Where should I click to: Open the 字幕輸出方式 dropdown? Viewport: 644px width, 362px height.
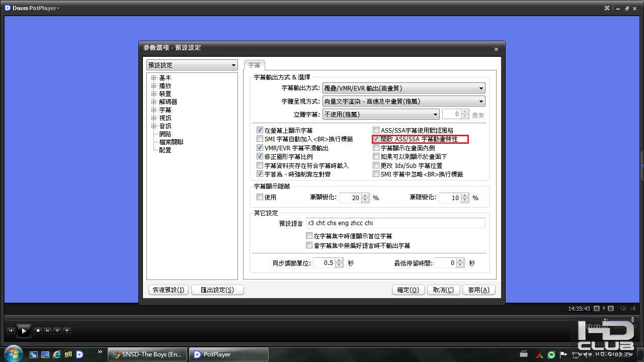(404, 88)
